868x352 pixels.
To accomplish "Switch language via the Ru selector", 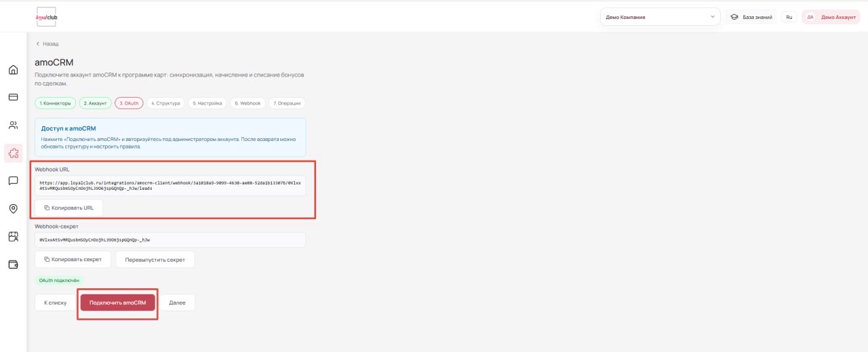I will (789, 17).
